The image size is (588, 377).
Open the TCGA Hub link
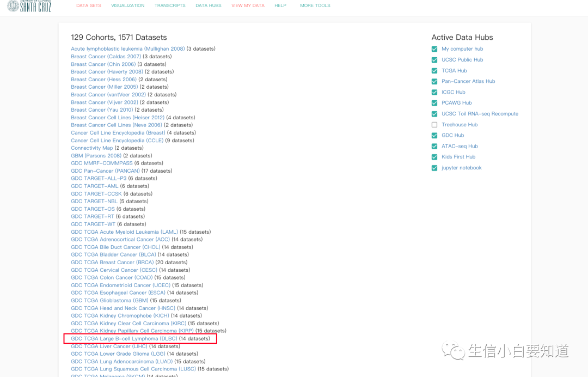pos(454,70)
